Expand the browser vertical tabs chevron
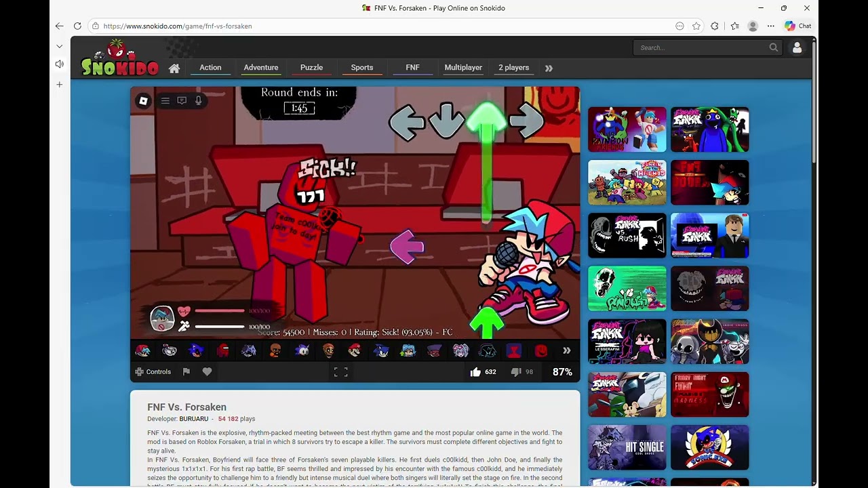868x488 pixels. pyautogui.click(x=60, y=46)
